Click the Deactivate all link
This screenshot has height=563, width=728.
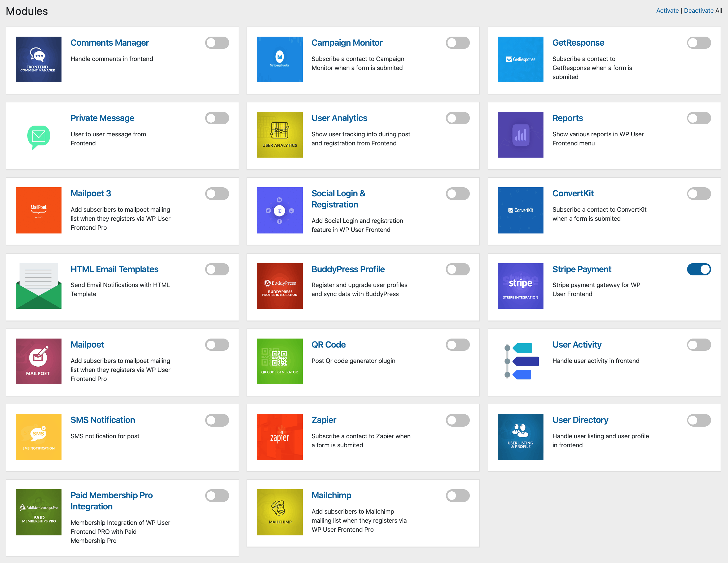pos(699,11)
